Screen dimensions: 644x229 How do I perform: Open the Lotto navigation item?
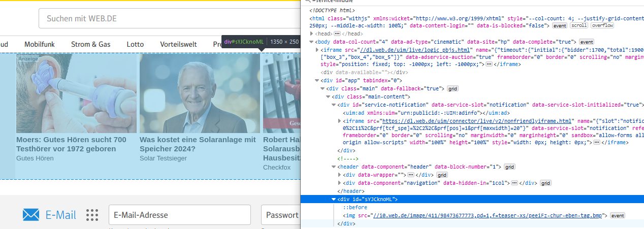pos(135,44)
